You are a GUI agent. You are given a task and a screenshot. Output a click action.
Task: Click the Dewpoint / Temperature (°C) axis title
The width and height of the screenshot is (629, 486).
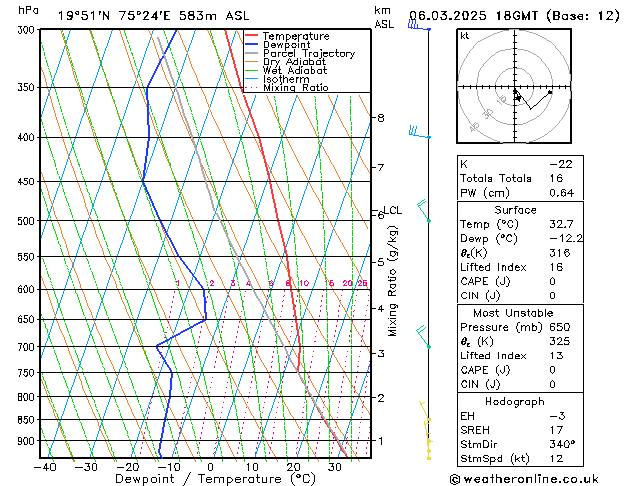point(215,479)
